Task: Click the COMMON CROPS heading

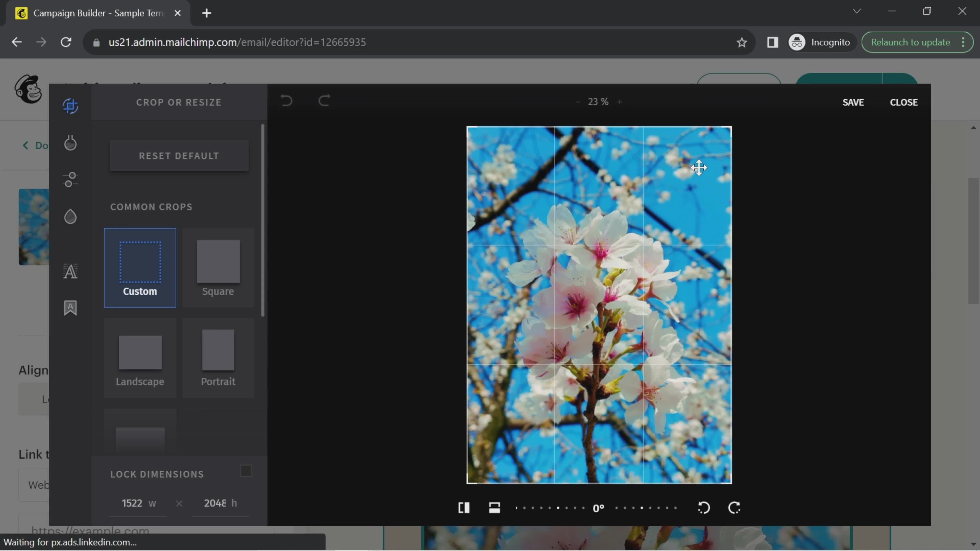Action: point(151,207)
